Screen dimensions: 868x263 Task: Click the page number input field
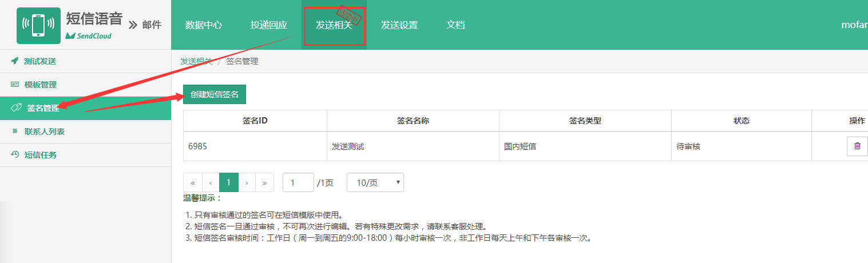point(298,182)
